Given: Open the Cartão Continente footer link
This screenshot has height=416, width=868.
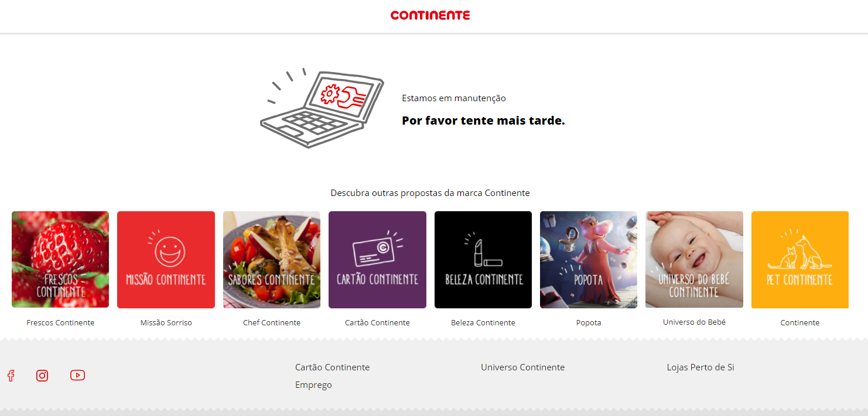Looking at the screenshot, I should pyautogui.click(x=333, y=367).
